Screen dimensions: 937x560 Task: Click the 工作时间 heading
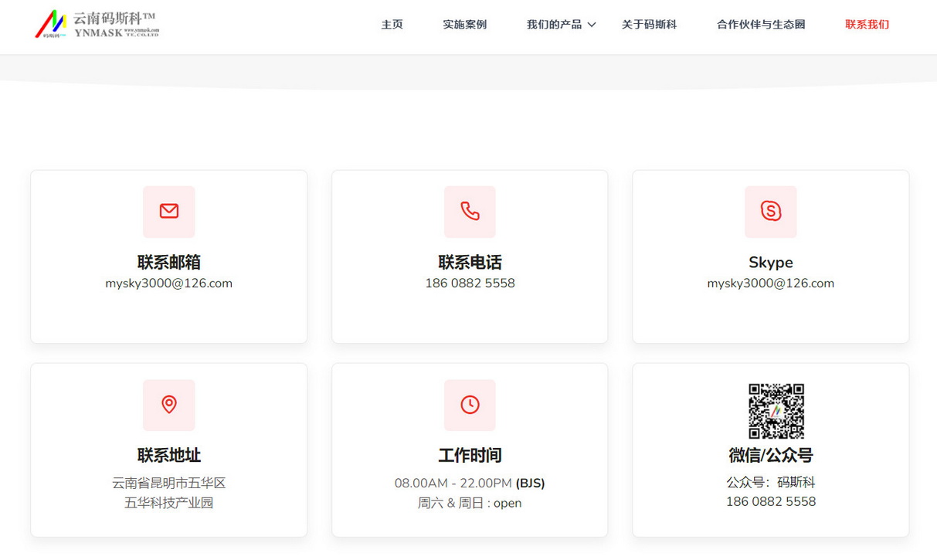pos(470,455)
